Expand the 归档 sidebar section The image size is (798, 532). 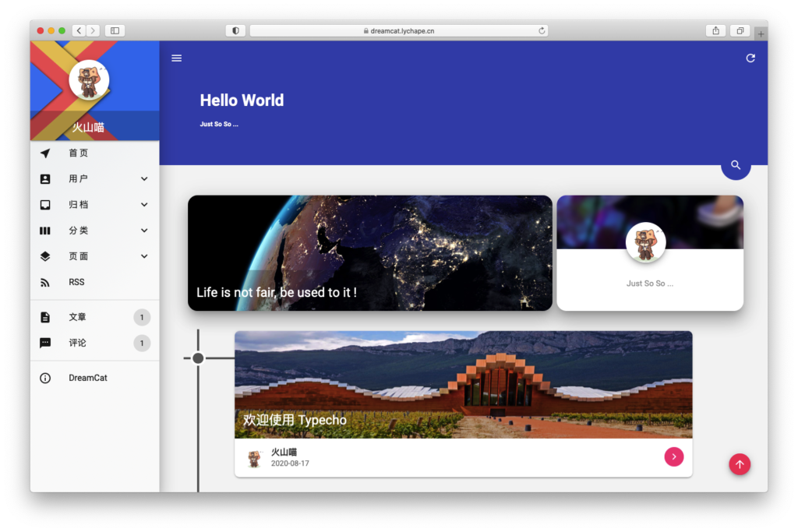click(x=144, y=205)
